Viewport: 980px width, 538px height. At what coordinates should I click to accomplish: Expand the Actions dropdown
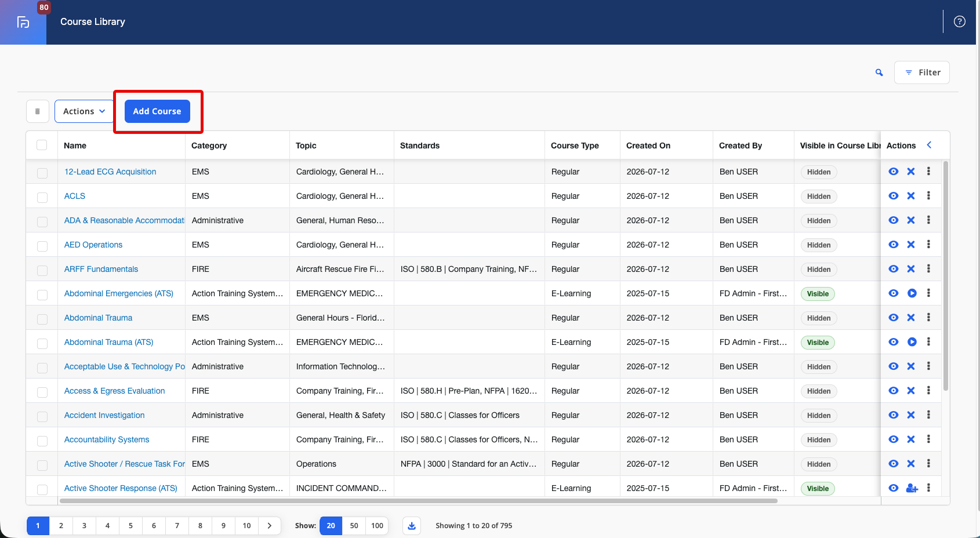pyautogui.click(x=84, y=111)
